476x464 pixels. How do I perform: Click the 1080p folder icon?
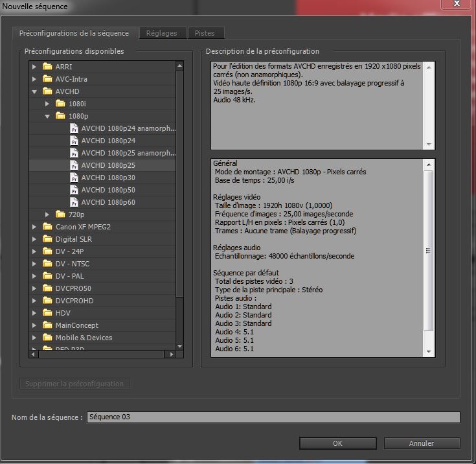click(60, 115)
